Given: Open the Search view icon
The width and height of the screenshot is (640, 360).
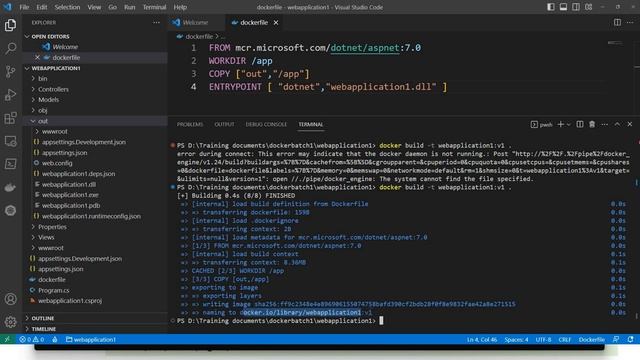Looking at the screenshot, I should tap(11, 48).
